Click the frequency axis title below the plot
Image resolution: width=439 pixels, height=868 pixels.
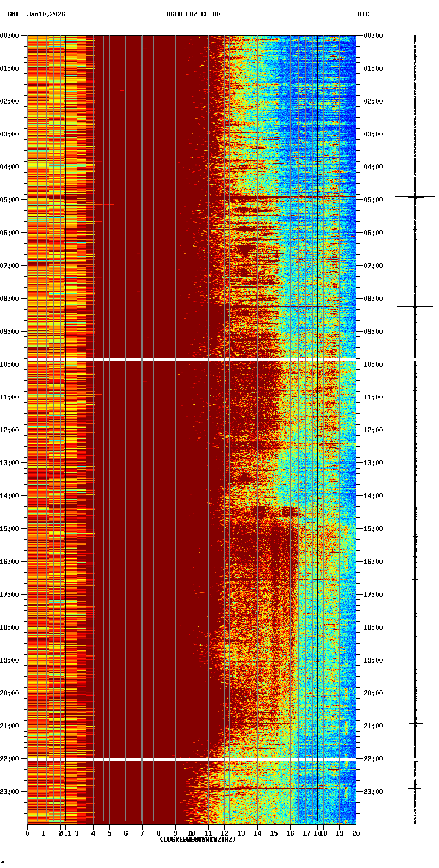point(198,840)
